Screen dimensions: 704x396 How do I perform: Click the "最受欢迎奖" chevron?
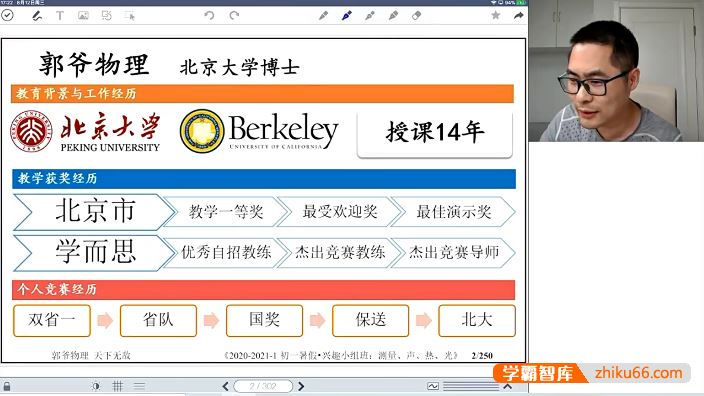pyautogui.click(x=339, y=211)
